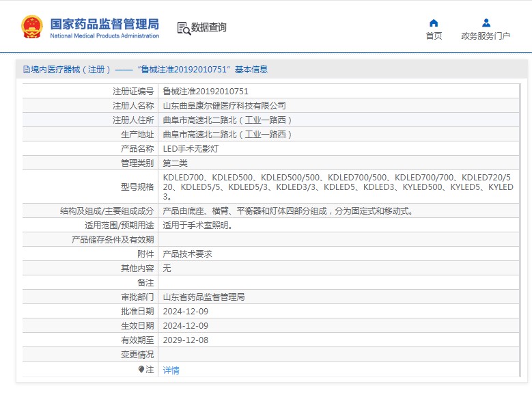
Task: Click the 备注 row label
Action: click(x=145, y=282)
